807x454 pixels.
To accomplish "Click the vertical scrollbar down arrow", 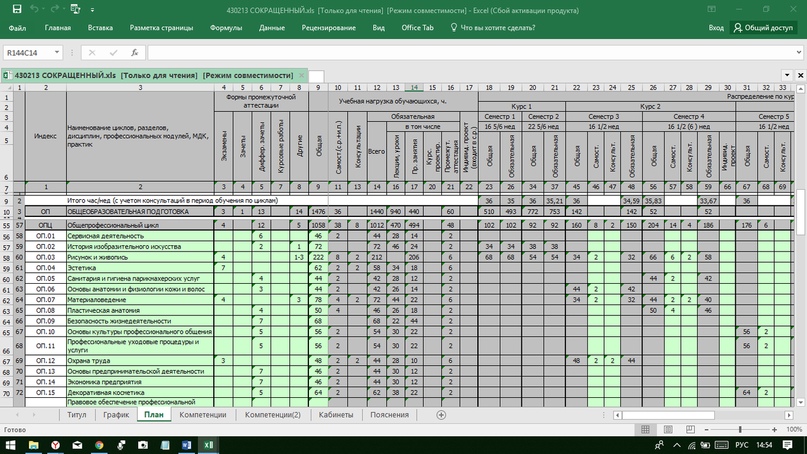I will [801, 403].
